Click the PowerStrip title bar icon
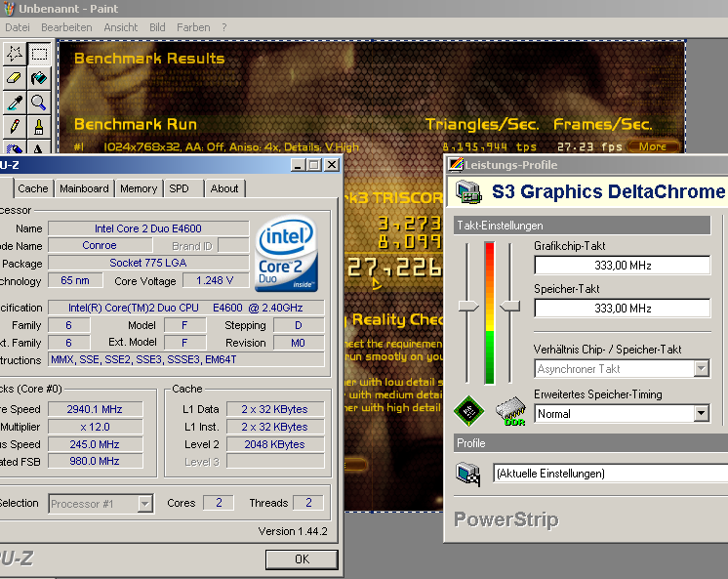The image size is (728, 579). point(457,164)
